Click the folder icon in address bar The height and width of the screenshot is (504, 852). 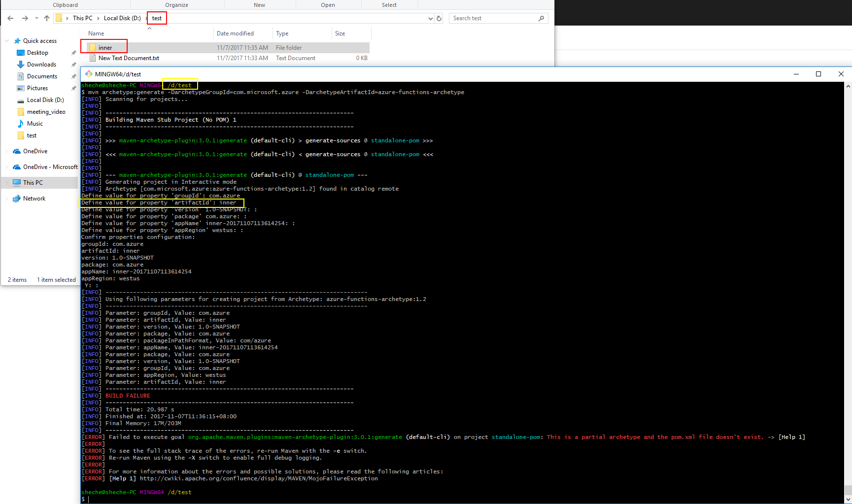(59, 18)
